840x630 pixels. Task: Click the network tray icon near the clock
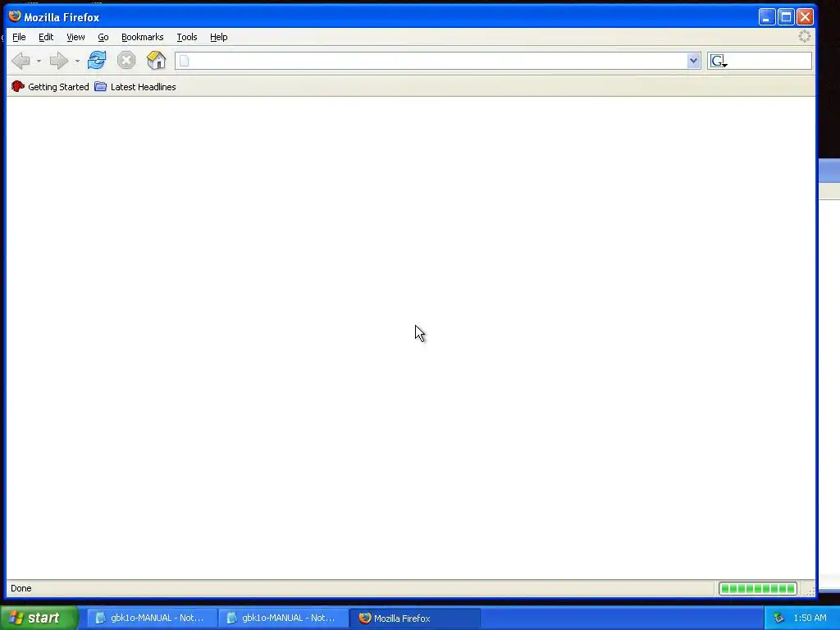(778, 618)
